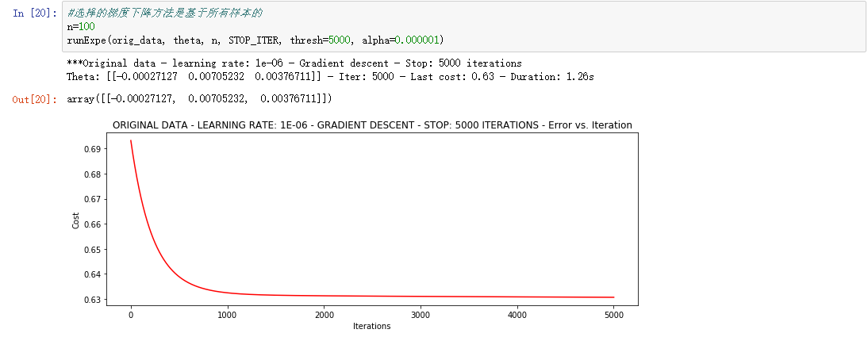This screenshot has height=337, width=868.
Task: Click the 0.63 y-axis tick label
Action: pos(93,300)
